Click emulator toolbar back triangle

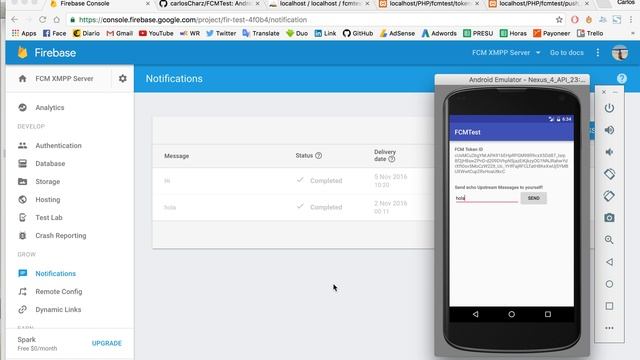click(609, 262)
